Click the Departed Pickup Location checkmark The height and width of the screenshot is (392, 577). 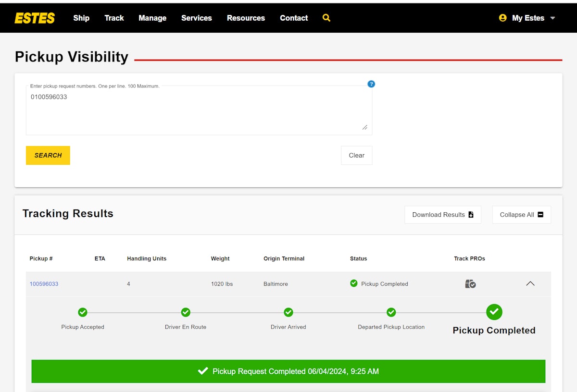pos(391,312)
